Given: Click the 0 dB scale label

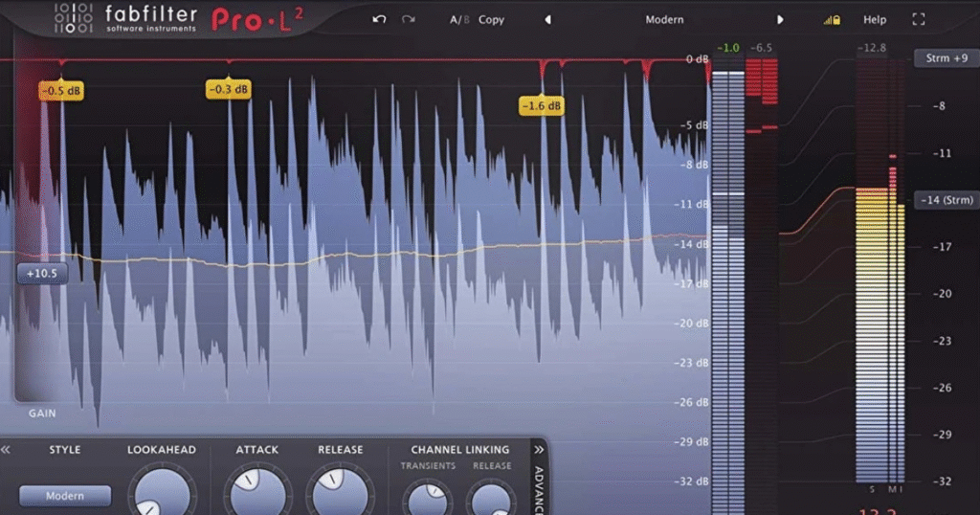Looking at the screenshot, I should click(697, 59).
